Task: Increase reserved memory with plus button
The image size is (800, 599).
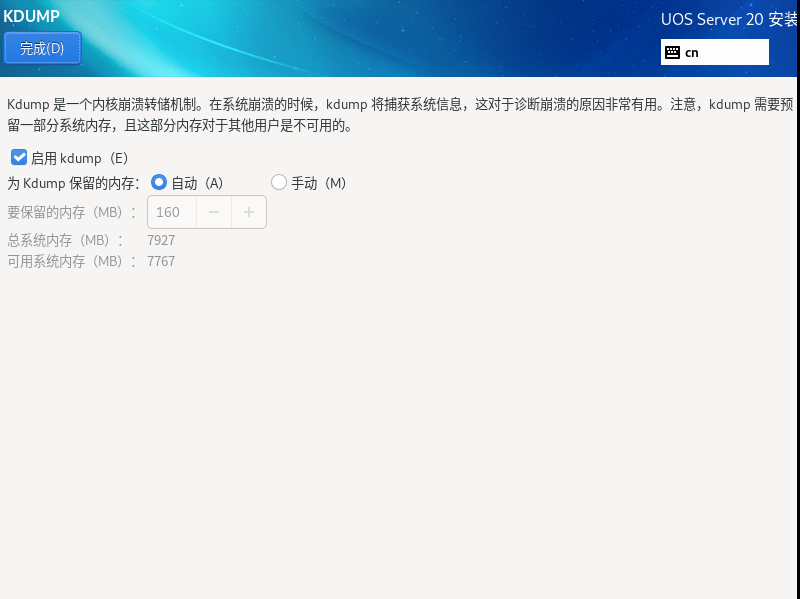Action: pos(249,212)
